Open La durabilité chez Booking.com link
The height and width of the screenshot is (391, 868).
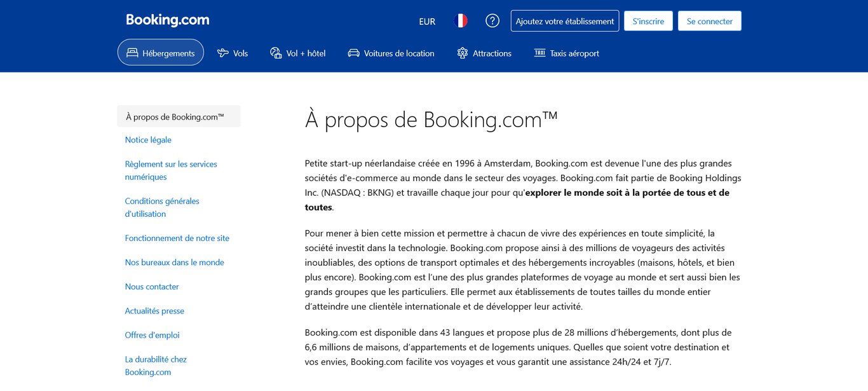[x=156, y=366]
